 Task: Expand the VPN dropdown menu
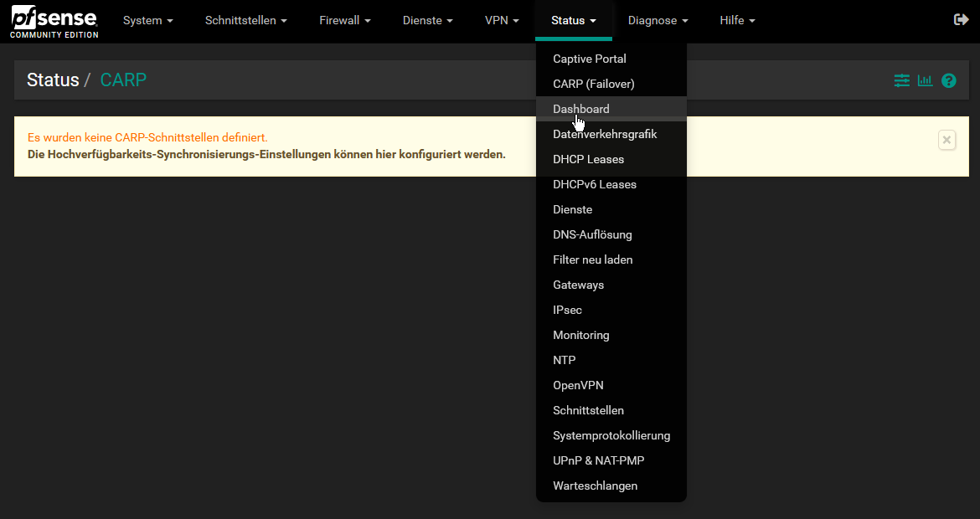(502, 21)
